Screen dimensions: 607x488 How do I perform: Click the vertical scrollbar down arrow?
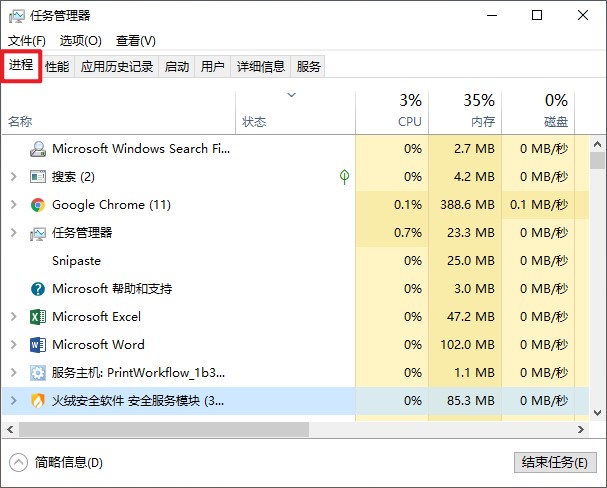597,413
